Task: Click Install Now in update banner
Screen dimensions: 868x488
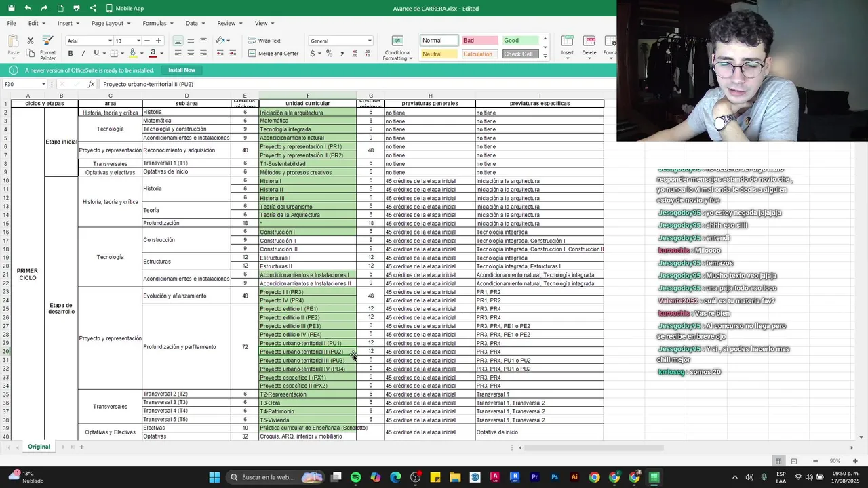Action: 182,70
